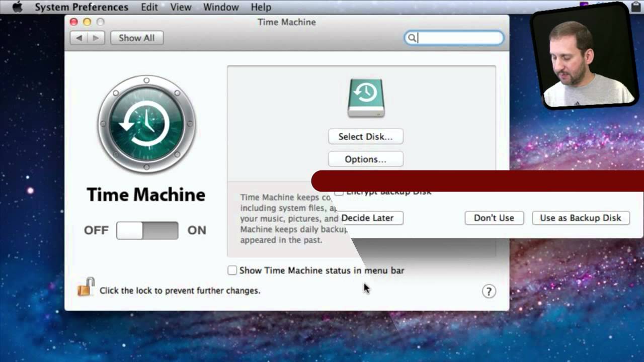Close the Time Machine window
Image resolution: width=644 pixels, height=362 pixels.
coord(73,22)
